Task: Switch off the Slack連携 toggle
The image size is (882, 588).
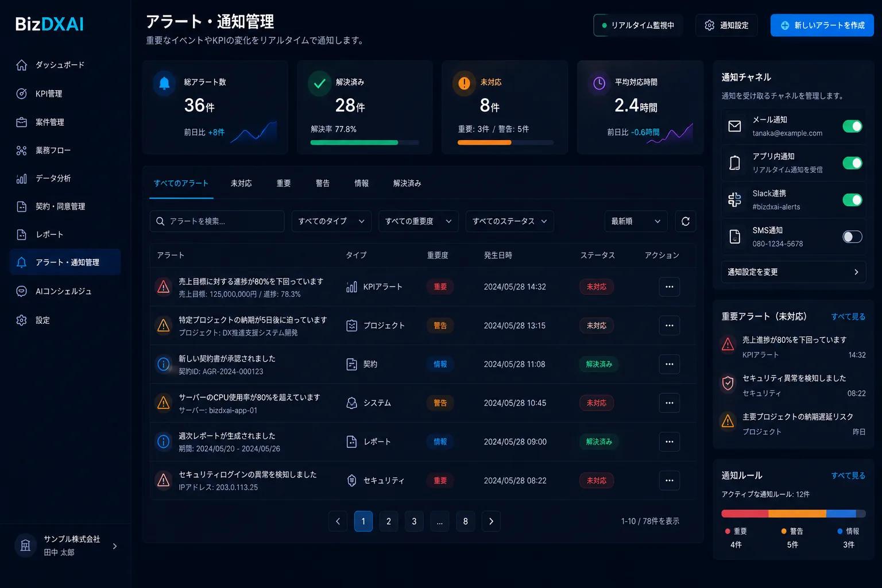Action: point(852,200)
